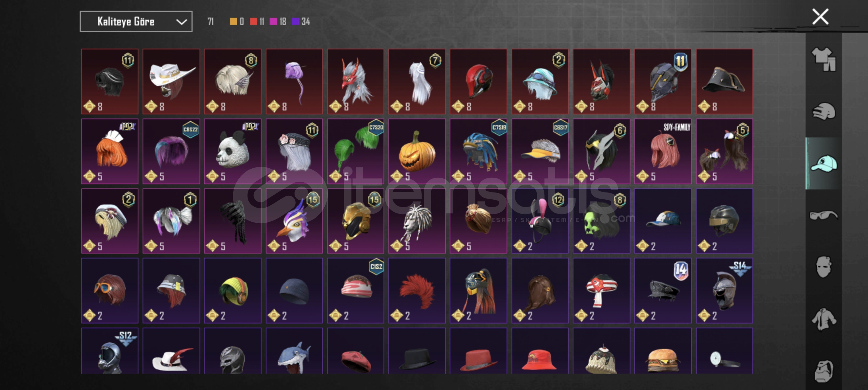Open the face mask category icon
The width and height of the screenshot is (868, 390).
[824, 267]
